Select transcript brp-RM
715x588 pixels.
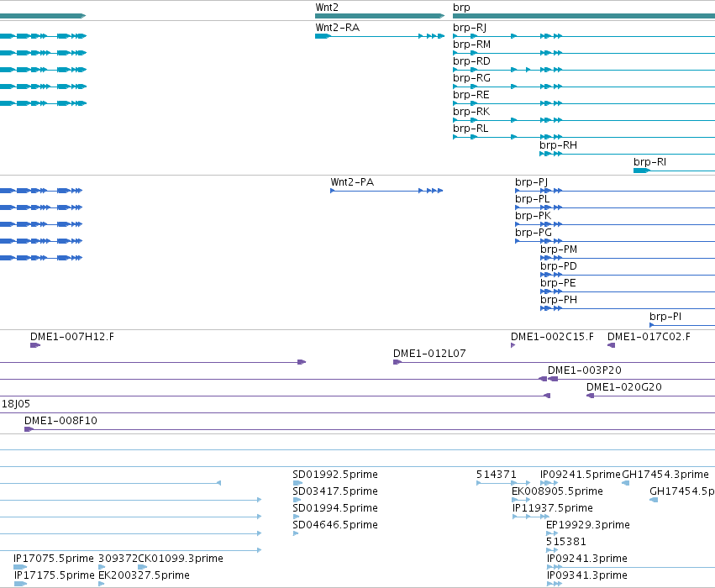click(x=471, y=45)
